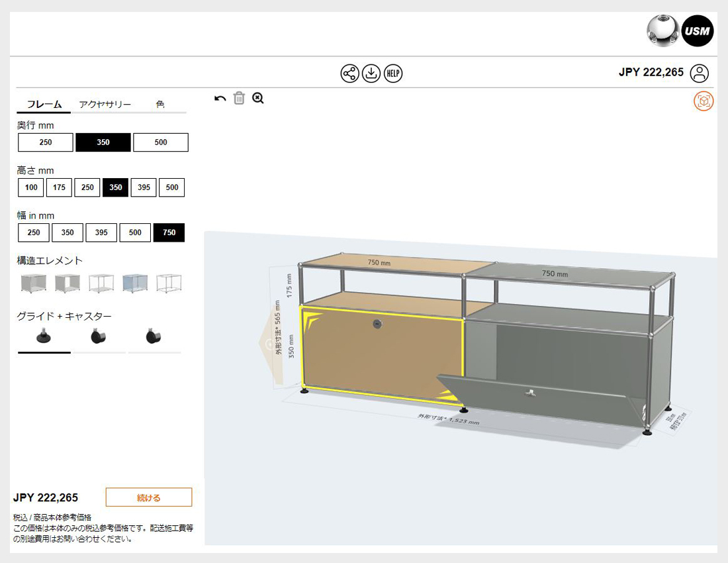Open the 色 color tab
This screenshot has height=563, width=728.
point(160,104)
